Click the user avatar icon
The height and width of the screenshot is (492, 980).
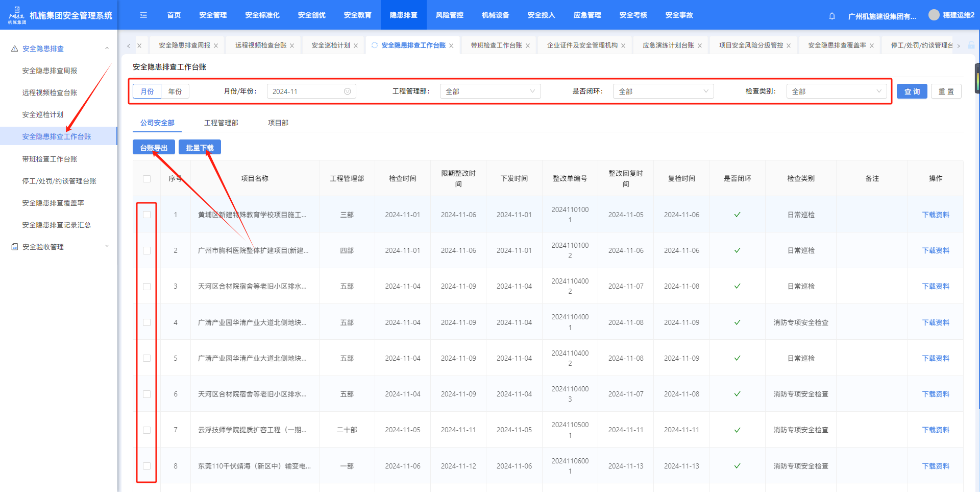tap(934, 15)
